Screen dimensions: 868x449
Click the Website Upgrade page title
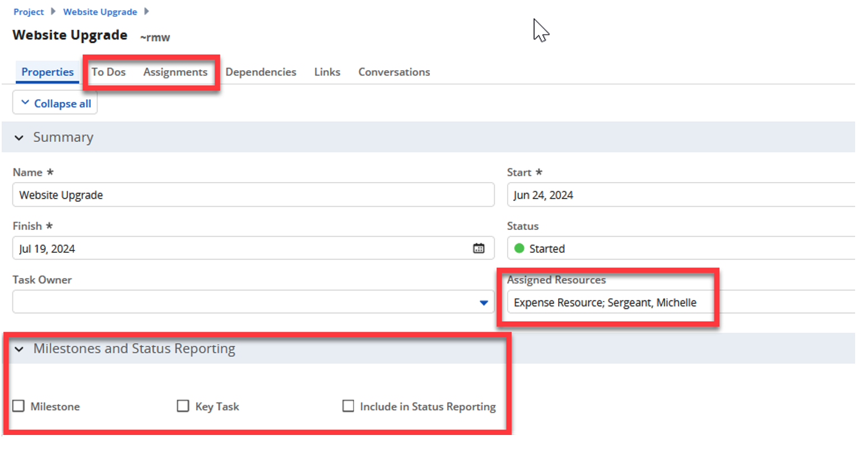[70, 35]
